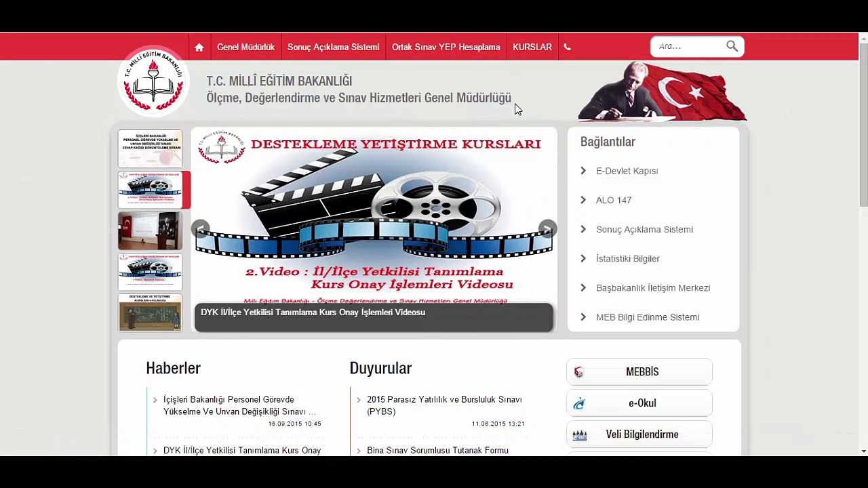Click Ölçme, Değerlendirme ve Sınav Hizmetleri title
The height and width of the screenshot is (488, 868).
(359, 98)
